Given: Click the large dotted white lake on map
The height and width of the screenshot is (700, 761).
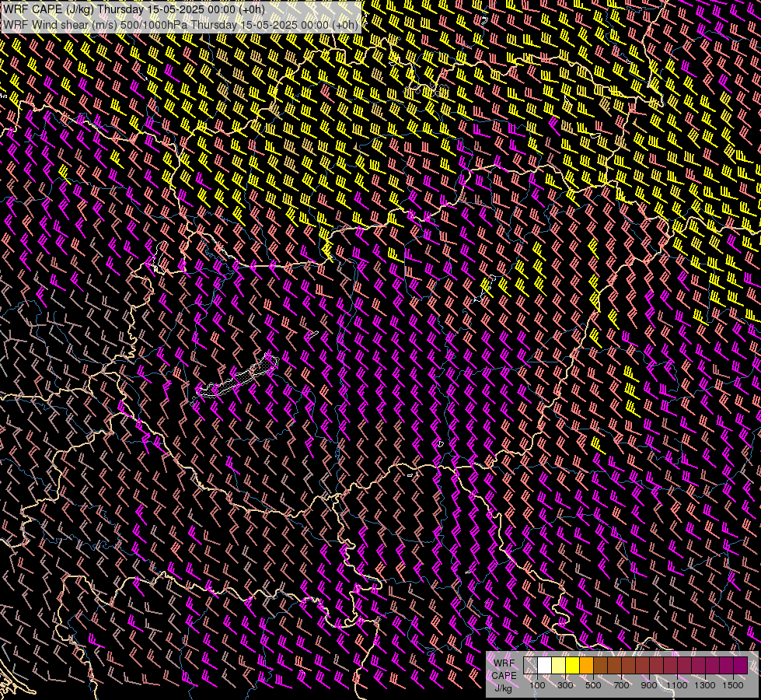Looking at the screenshot, I should click(x=237, y=376).
